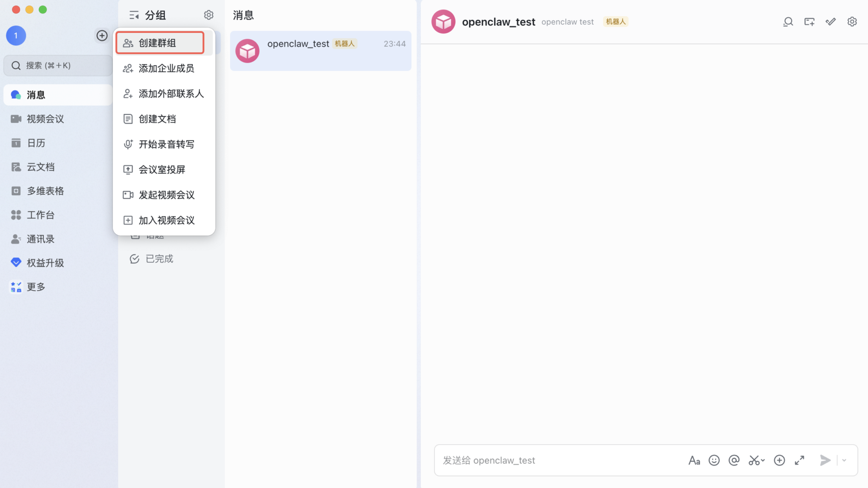Open send options dropdown next to send

tap(844, 460)
